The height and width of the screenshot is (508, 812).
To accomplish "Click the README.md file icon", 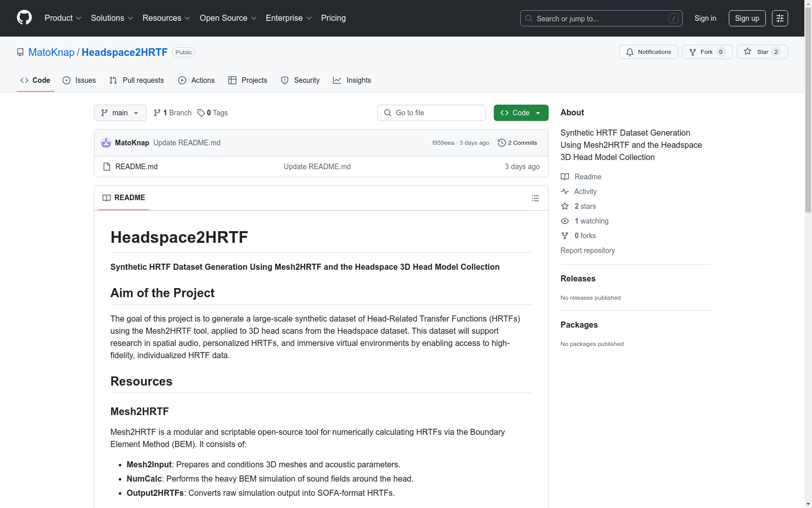I will 107,167.
